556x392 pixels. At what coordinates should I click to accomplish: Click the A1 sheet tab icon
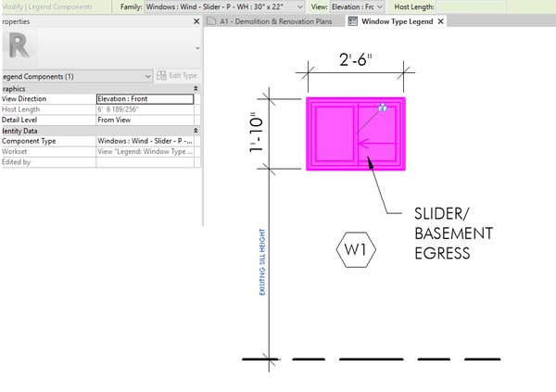211,21
